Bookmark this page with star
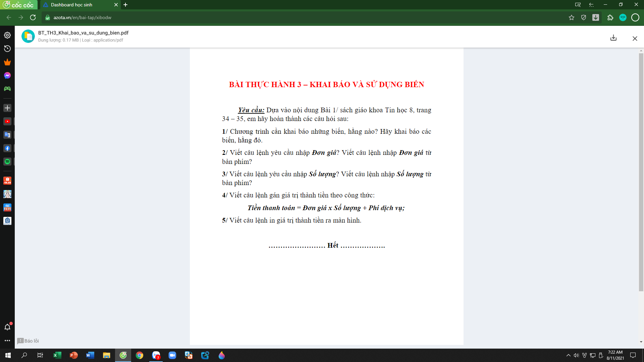The height and width of the screenshot is (362, 644). point(572,17)
